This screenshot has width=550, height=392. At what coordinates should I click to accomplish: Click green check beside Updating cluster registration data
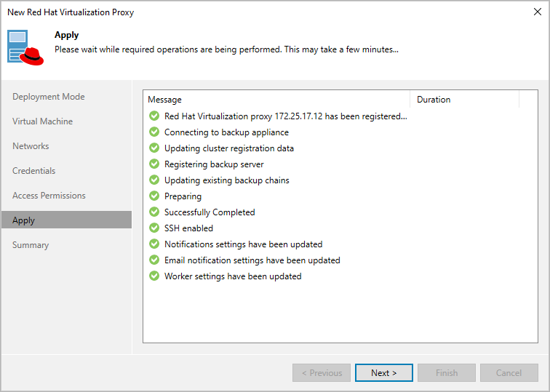coord(154,148)
